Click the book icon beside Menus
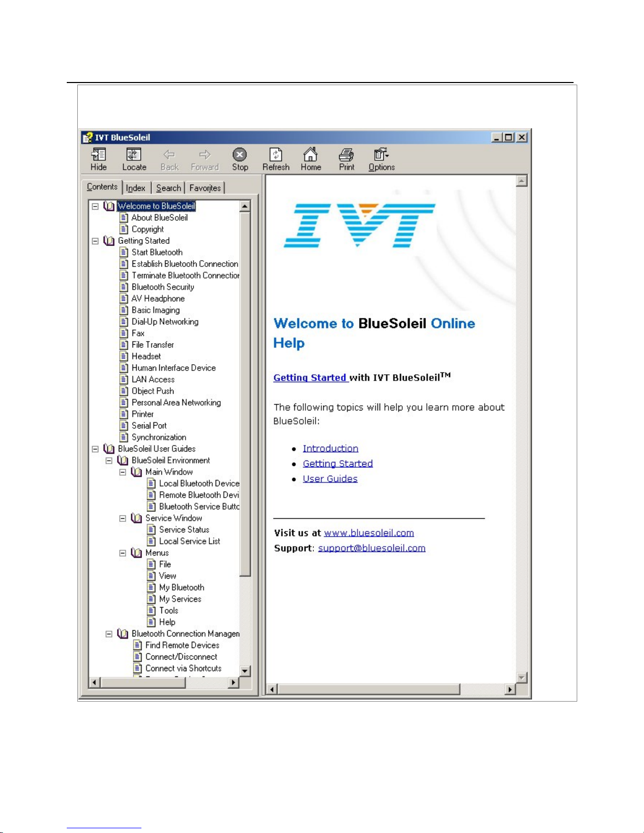 point(136,553)
